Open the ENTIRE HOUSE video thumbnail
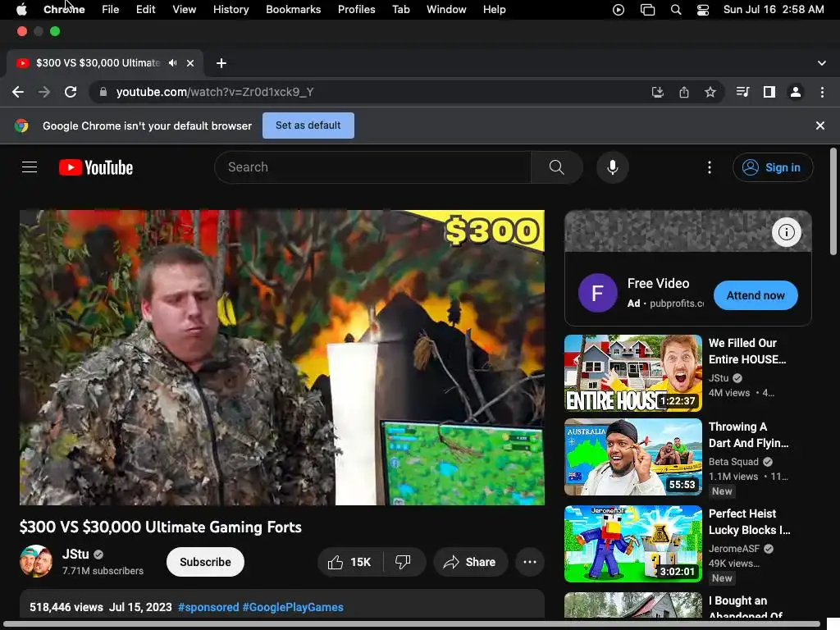The width and height of the screenshot is (840, 630). 632,373
